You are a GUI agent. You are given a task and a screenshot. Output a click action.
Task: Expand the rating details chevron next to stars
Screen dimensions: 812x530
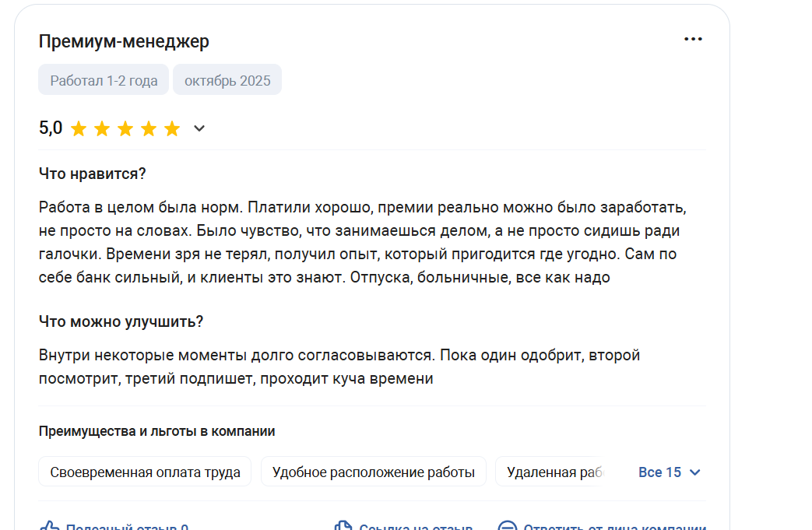[x=199, y=129]
